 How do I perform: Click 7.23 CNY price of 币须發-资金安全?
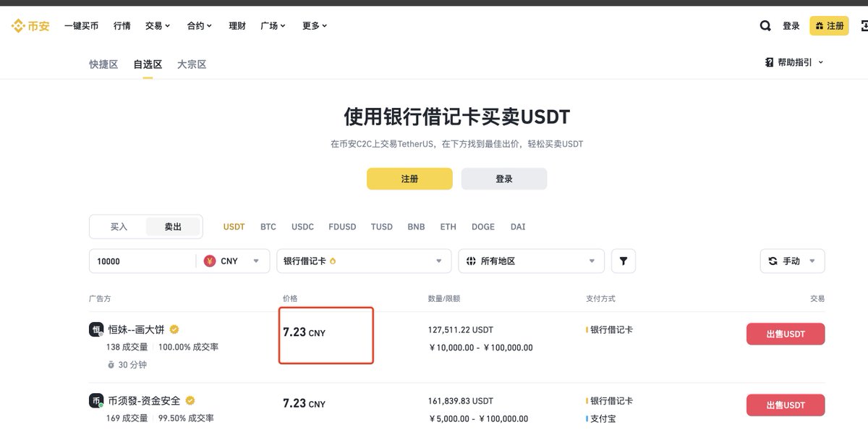coord(305,403)
